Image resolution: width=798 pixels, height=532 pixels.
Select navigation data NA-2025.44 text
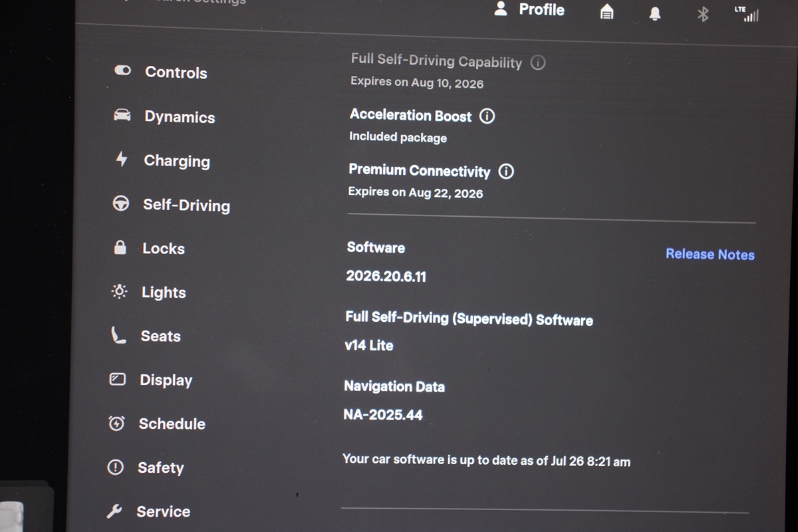coord(383,414)
